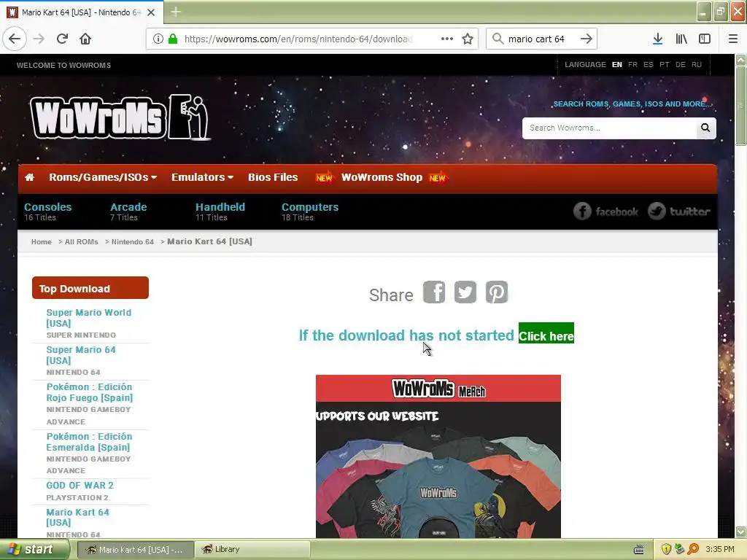Click the WoWroMs Merch banner image
This screenshot has height=560, width=747.
[438, 456]
